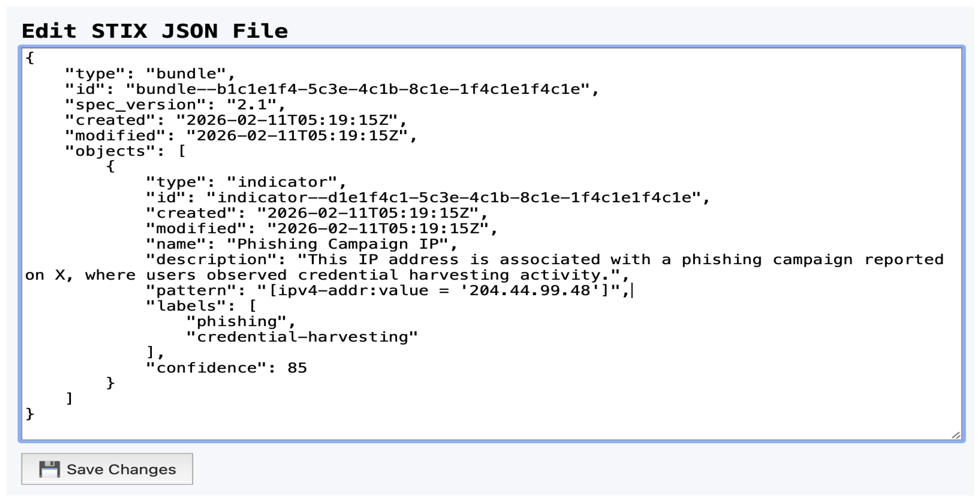Click the "phishing" label entry
The height and width of the screenshot is (503, 980).
[x=236, y=322]
